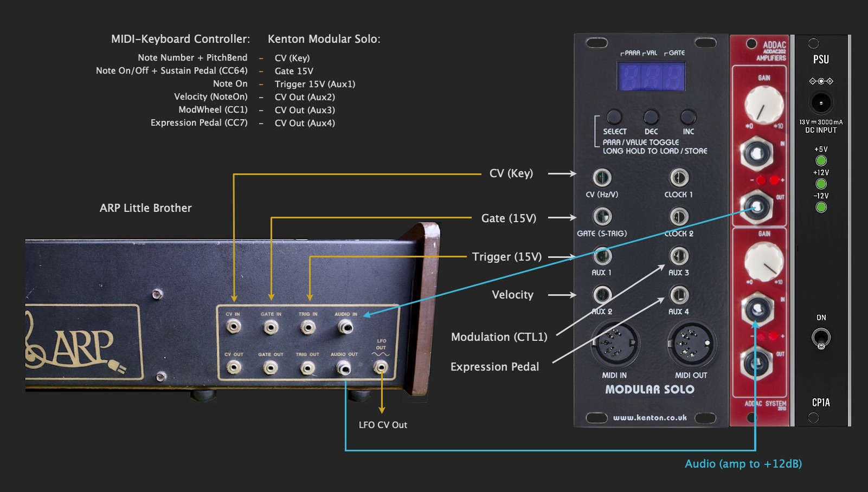
Task: Flip the PSU ON toggle switch
Action: click(x=821, y=338)
